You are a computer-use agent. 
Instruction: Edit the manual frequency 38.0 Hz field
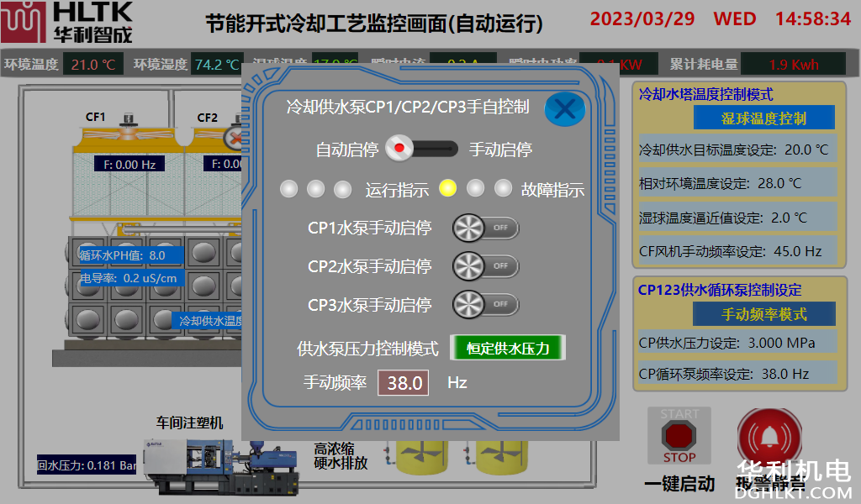pos(404,383)
